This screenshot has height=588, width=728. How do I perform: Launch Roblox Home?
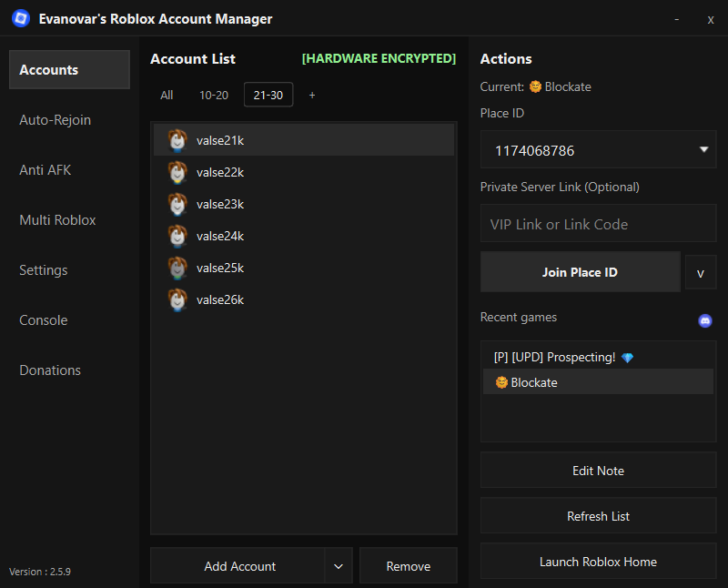click(x=598, y=562)
